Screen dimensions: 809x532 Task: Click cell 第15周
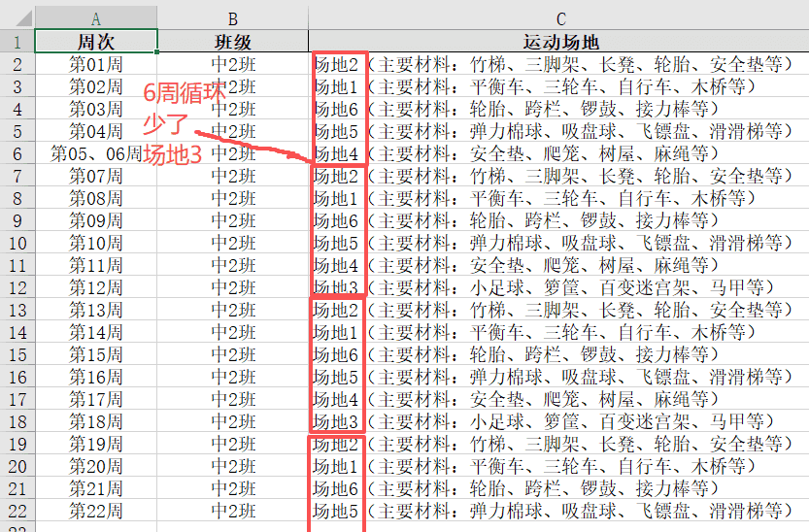[96, 354]
